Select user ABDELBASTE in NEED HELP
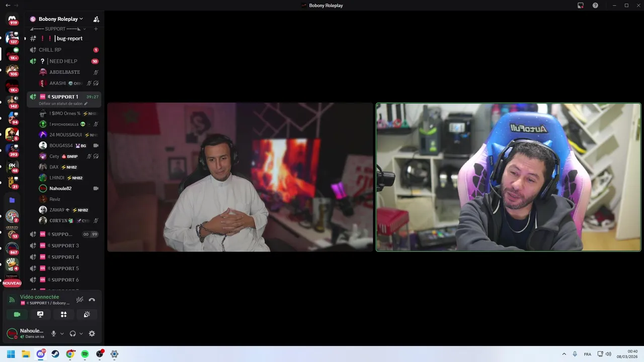The image size is (644, 362). click(x=69, y=72)
